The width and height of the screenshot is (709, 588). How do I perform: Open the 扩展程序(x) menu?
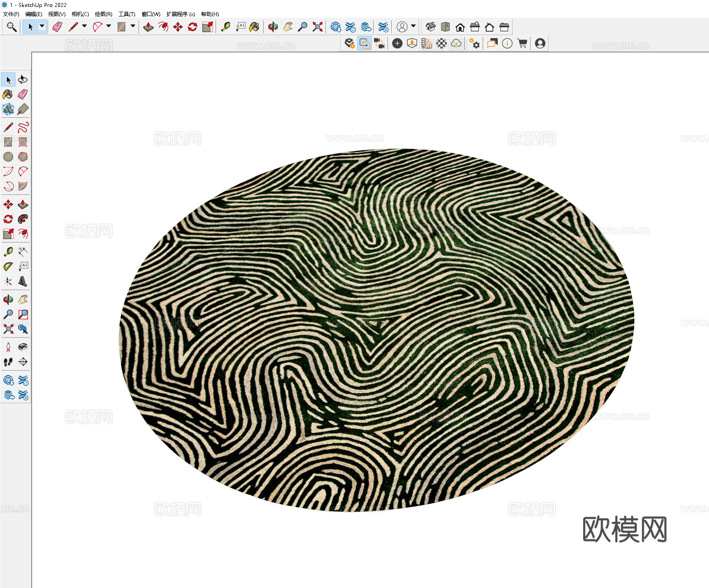click(180, 14)
